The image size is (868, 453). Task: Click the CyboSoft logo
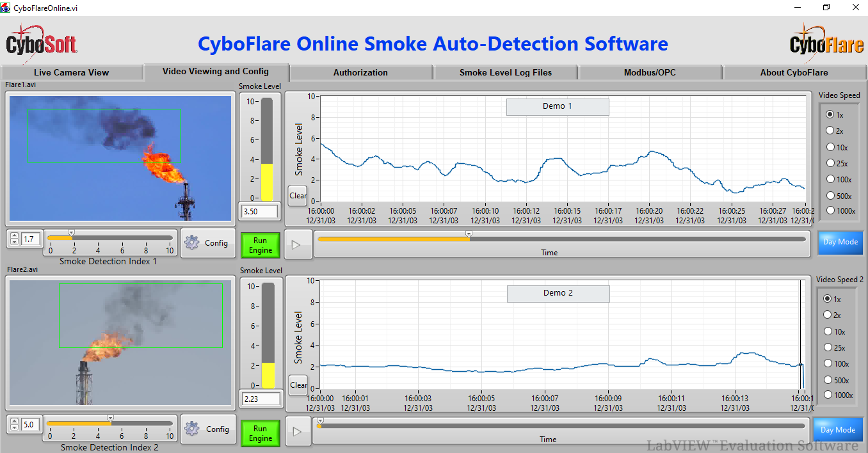pos(42,42)
